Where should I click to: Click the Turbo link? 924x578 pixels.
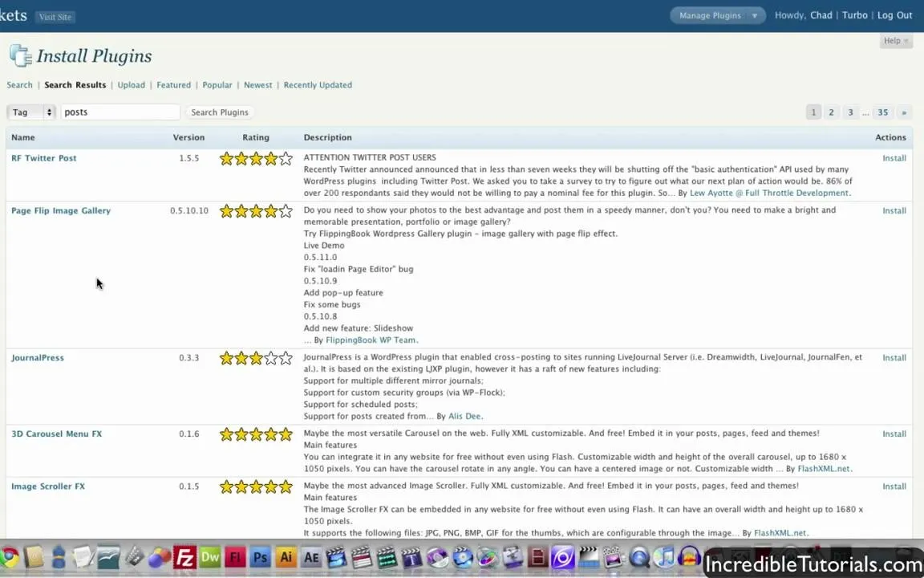point(854,15)
